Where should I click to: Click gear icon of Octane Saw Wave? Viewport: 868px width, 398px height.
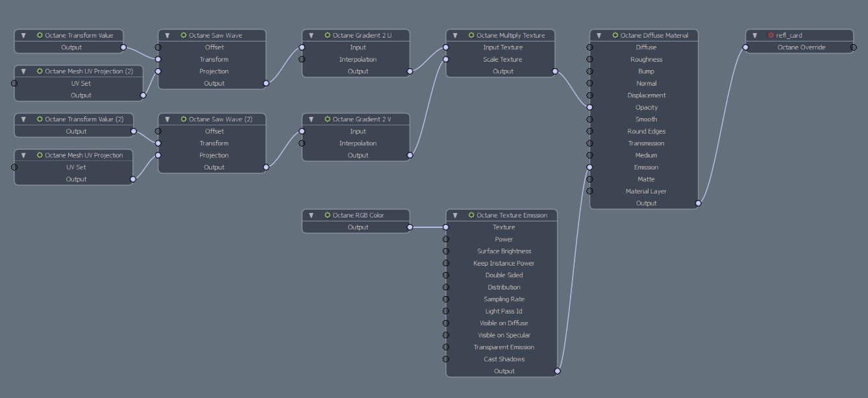coord(184,35)
